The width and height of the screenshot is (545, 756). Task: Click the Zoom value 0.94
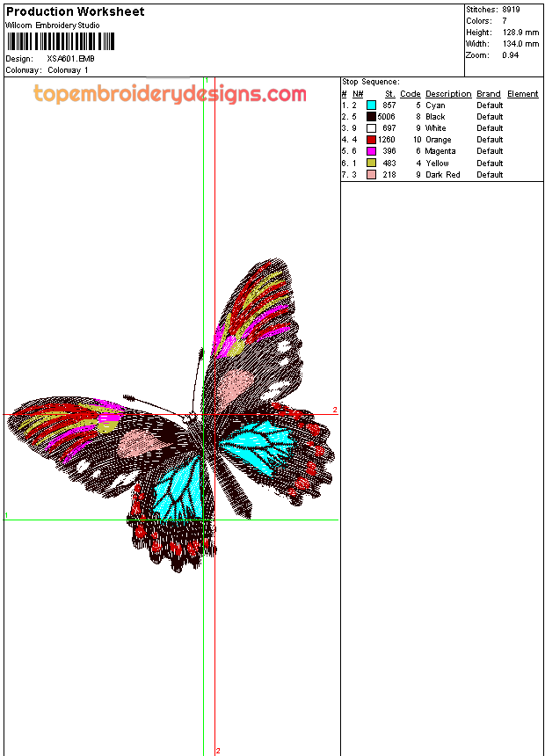tap(510, 55)
